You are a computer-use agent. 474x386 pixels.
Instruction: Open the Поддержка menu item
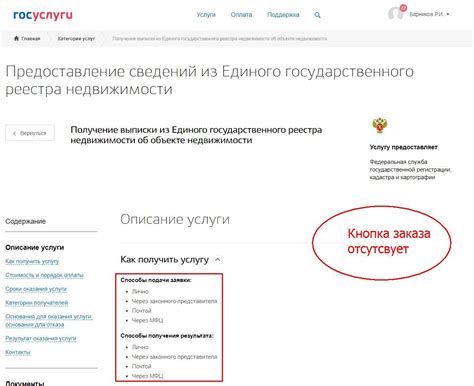[283, 15]
